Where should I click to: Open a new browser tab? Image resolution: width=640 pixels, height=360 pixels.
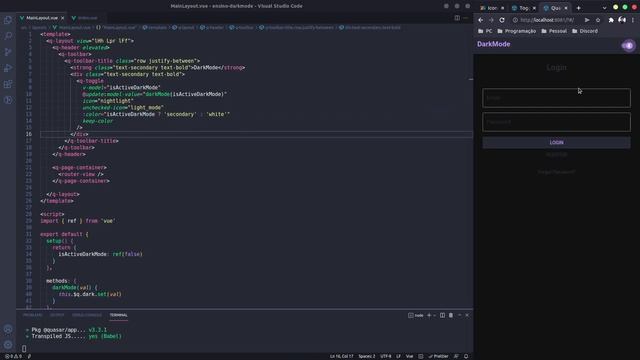pos(578,8)
